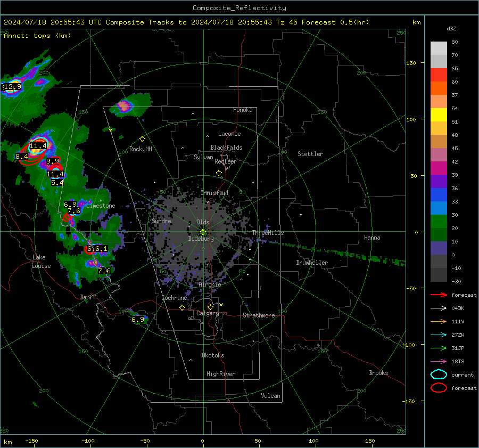Click the Stettler town label

click(310, 154)
